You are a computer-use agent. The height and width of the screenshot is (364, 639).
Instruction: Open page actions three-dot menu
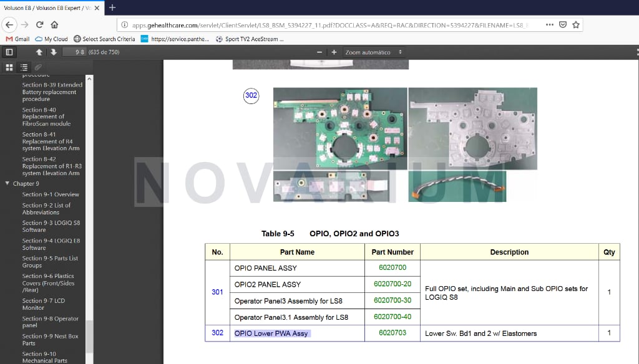pyautogui.click(x=550, y=25)
